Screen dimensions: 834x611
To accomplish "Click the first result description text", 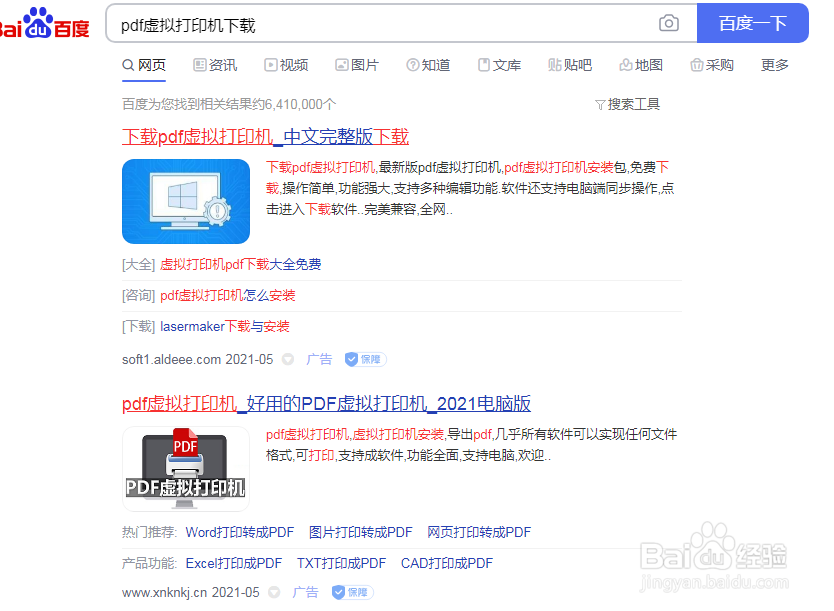I will pyautogui.click(x=470, y=188).
